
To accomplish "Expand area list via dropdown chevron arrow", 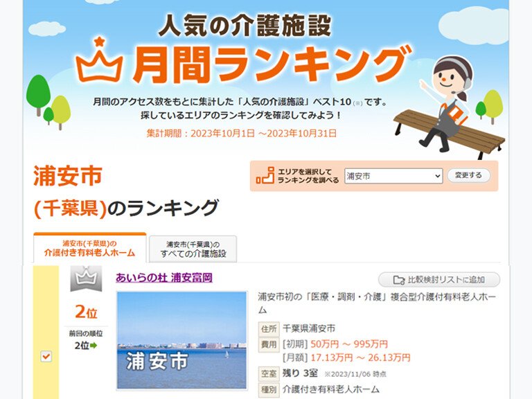I will pos(437,177).
